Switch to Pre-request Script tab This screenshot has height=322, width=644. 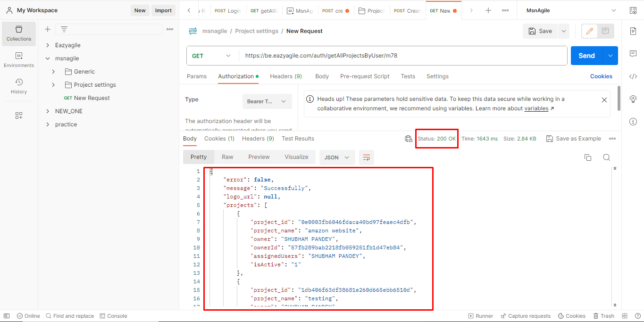(365, 76)
